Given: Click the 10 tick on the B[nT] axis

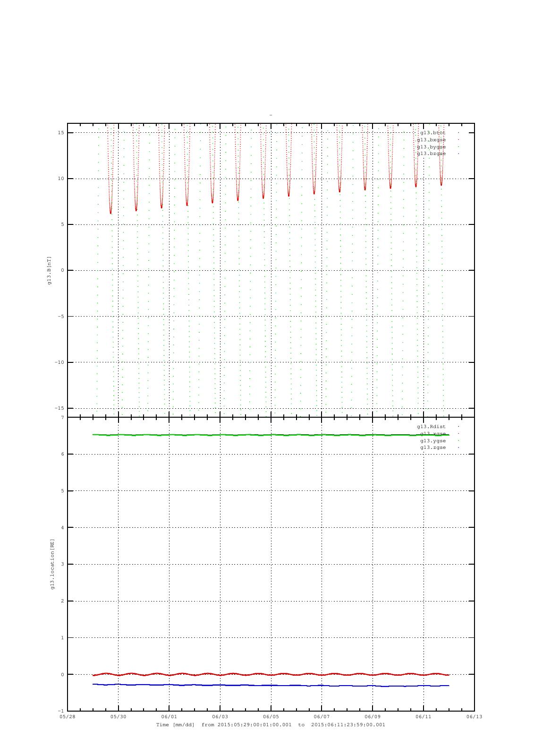Looking at the screenshot, I should [61, 179].
